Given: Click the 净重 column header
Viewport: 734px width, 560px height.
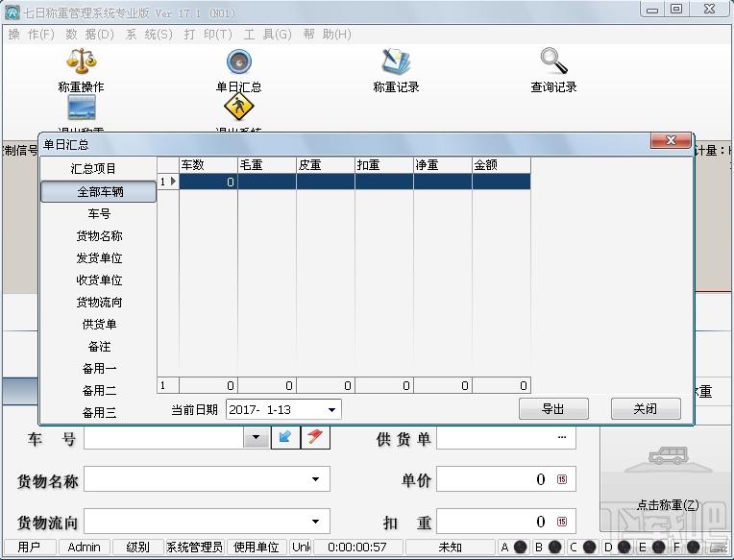Looking at the screenshot, I should tap(442, 165).
